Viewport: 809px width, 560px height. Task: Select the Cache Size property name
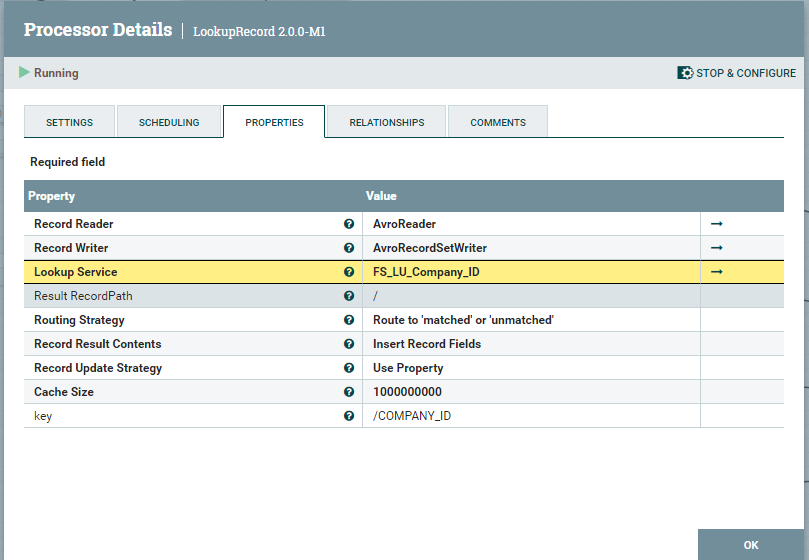point(64,392)
